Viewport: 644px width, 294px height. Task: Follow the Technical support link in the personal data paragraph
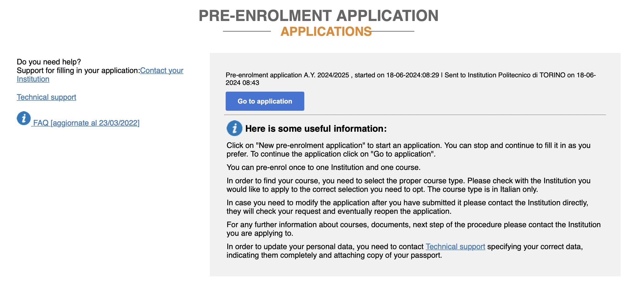(x=455, y=247)
